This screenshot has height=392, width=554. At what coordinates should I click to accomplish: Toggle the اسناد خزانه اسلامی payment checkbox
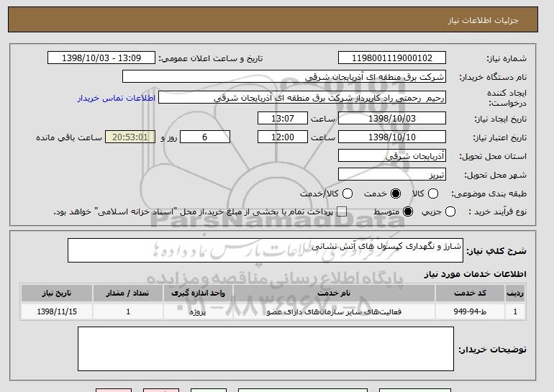[341, 211]
